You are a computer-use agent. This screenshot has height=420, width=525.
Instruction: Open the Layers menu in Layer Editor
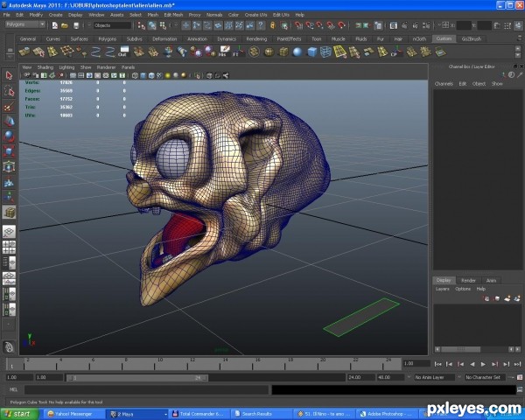pos(442,289)
